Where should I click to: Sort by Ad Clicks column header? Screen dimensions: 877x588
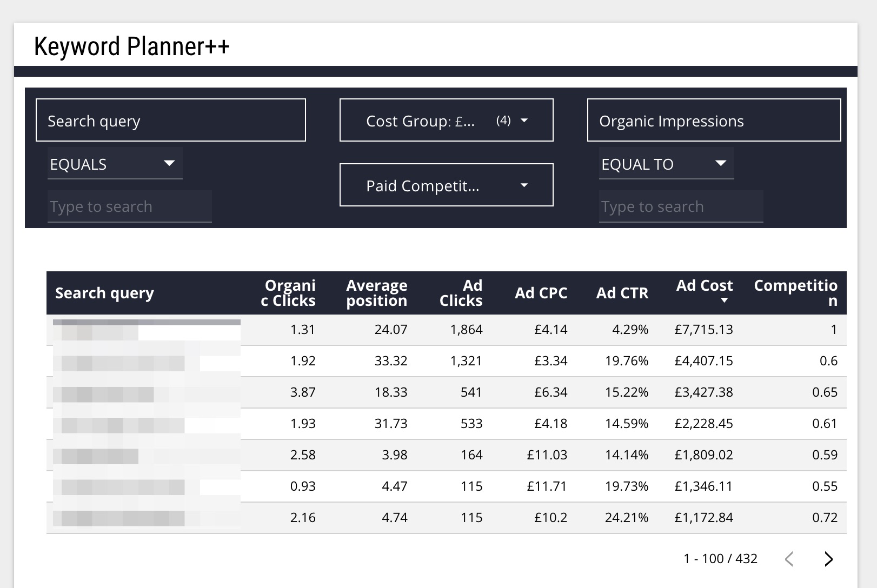click(461, 293)
